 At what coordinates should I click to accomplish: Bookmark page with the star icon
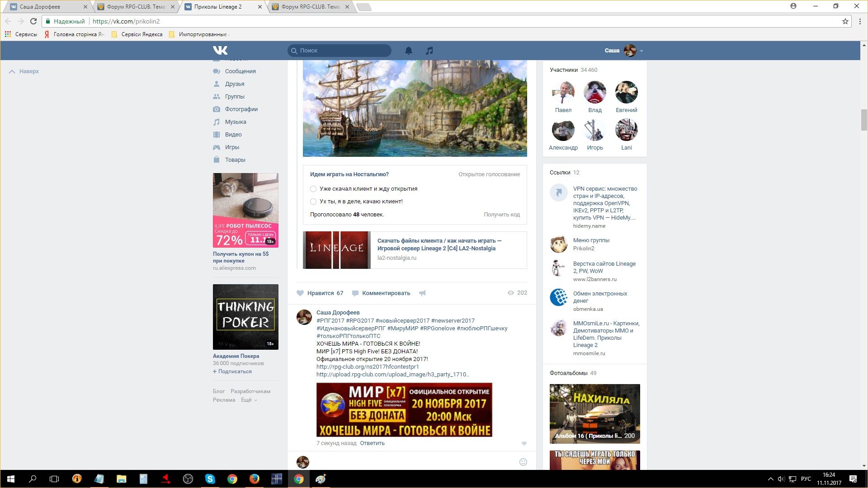(x=845, y=21)
